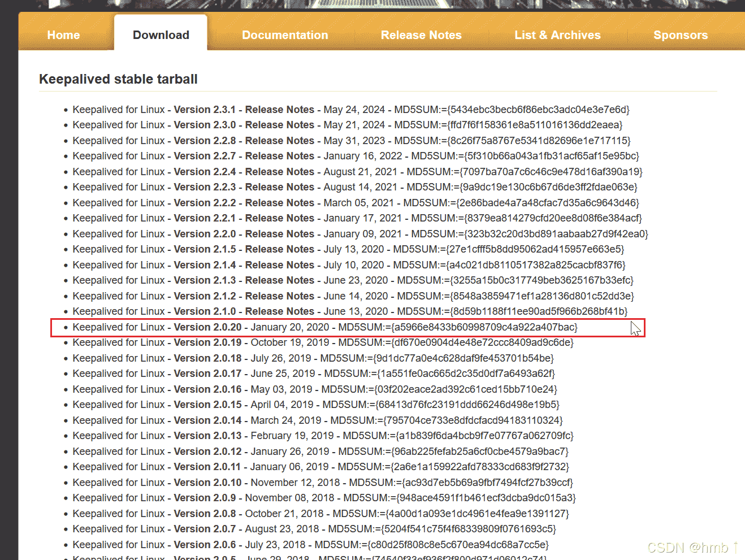Download Keepalived Version 2.0.9 tarball
745x560 pixels.
[x=205, y=498]
